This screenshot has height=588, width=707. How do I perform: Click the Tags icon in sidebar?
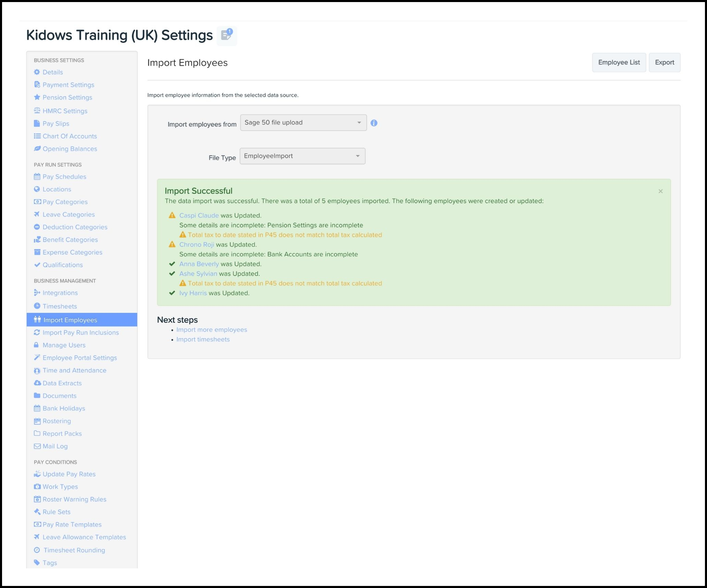[x=37, y=563]
